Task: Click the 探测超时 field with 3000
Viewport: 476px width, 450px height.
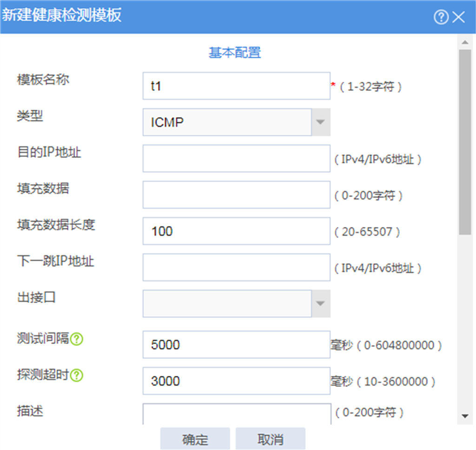Action: coord(237,381)
